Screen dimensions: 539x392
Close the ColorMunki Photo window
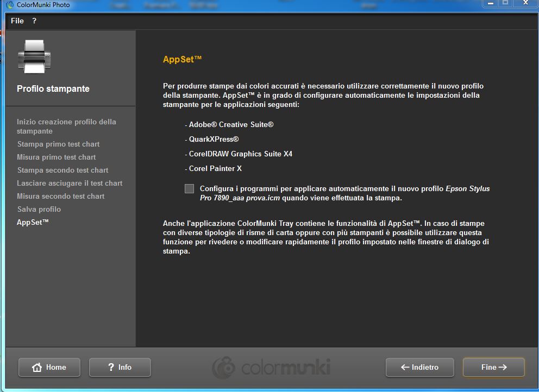(525, 3)
